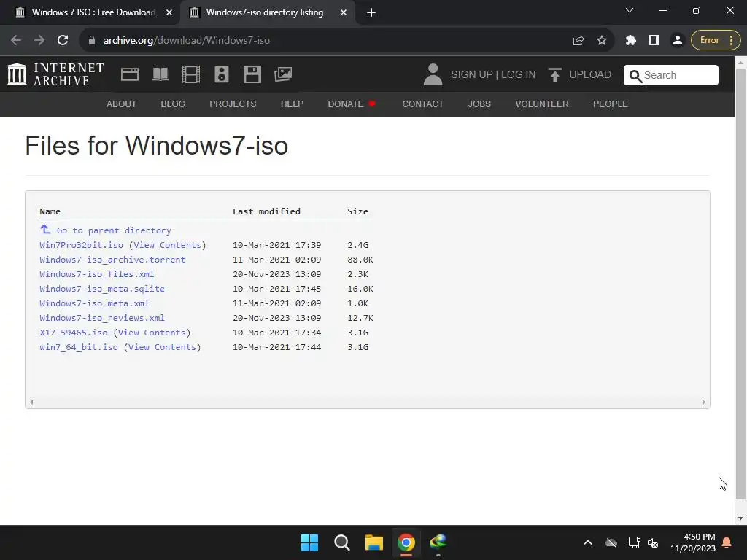Close the Windows 7 ISO Free Download tab
This screenshot has width=747, height=560.
coord(169,12)
